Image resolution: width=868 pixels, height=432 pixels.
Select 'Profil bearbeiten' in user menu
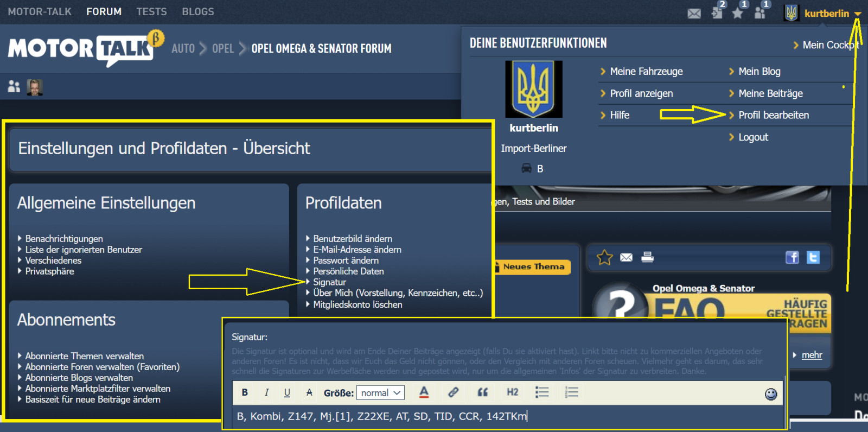coord(773,115)
